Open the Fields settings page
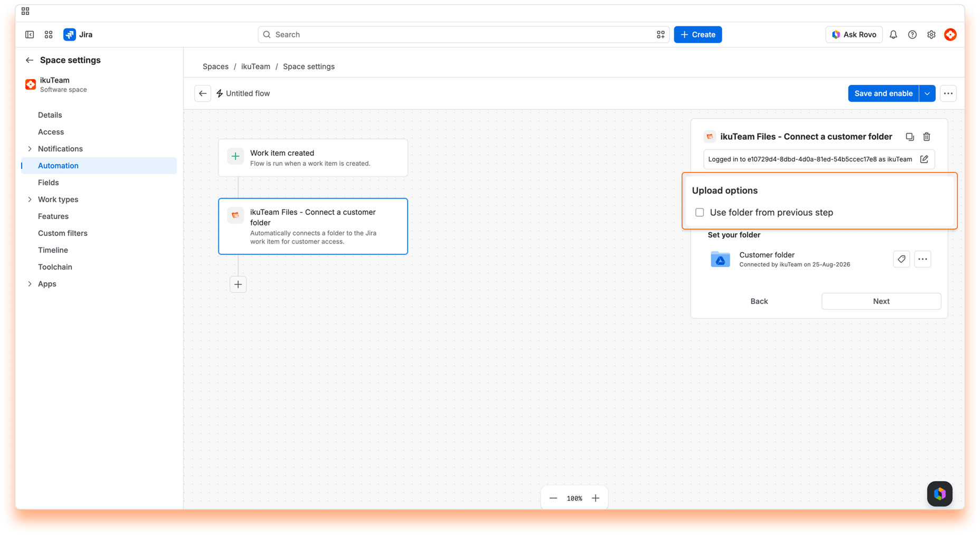Screen dimensions: 980x535 pyautogui.click(x=48, y=183)
